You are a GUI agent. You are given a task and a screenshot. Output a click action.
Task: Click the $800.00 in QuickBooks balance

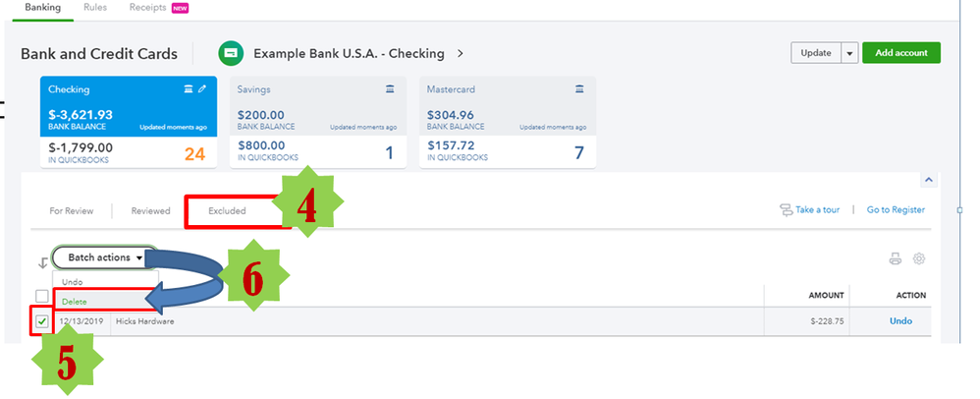pos(261,145)
